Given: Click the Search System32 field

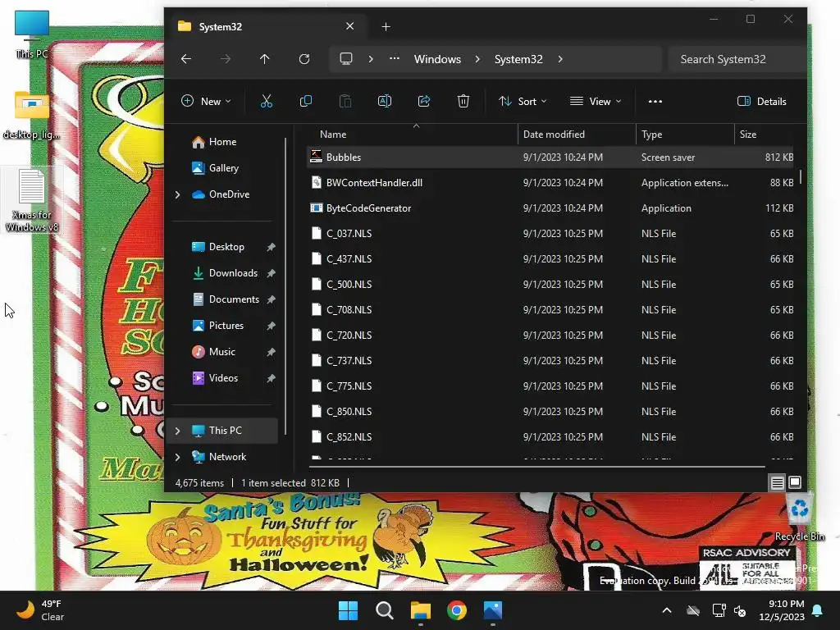Looking at the screenshot, I should pos(737,59).
